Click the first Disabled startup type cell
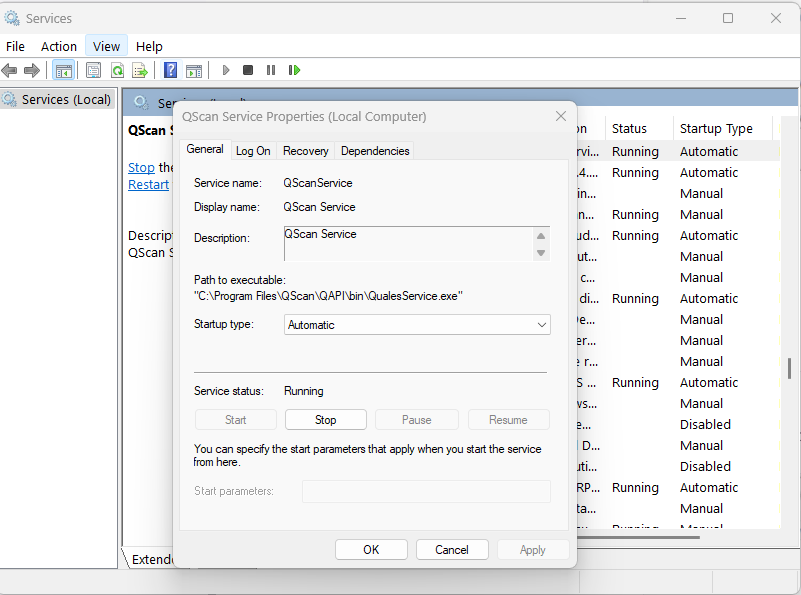801x595 pixels. pos(705,424)
